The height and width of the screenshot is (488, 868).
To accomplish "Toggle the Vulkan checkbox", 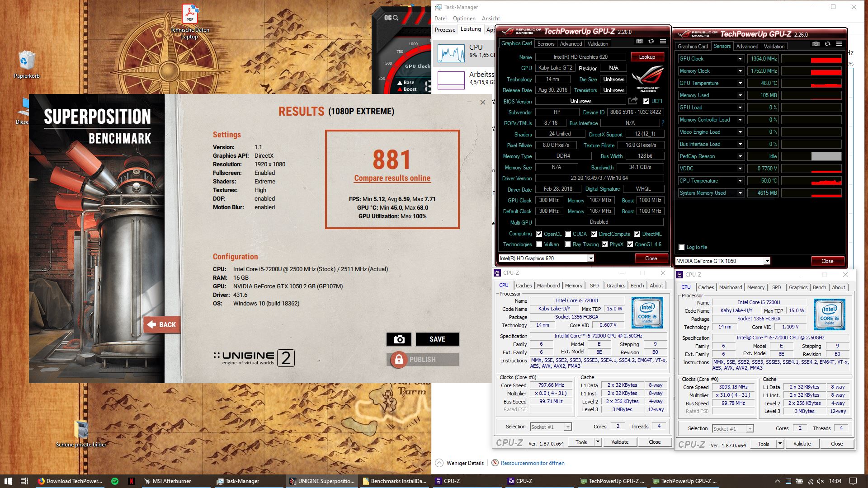I will pos(539,244).
